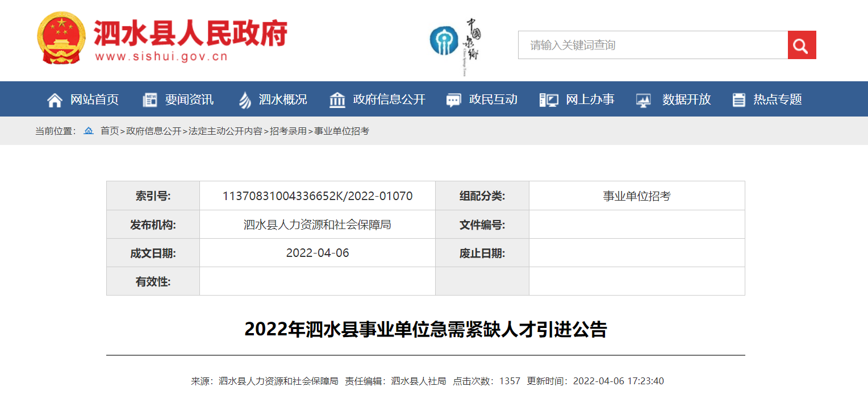Image resolution: width=868 pixels, height=403 pixels.
Task: Click the 事业单位招考 table cell
Action: point(637,196)
